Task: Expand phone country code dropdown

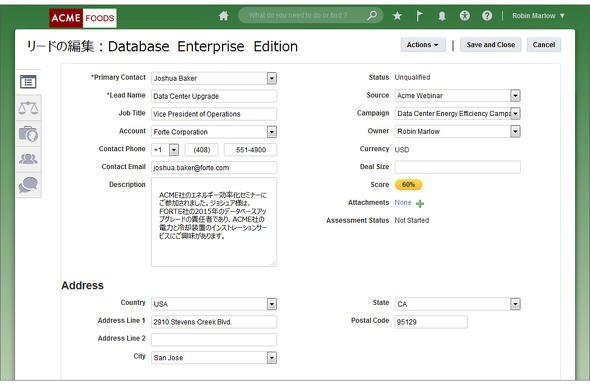Action: point(173,150)
